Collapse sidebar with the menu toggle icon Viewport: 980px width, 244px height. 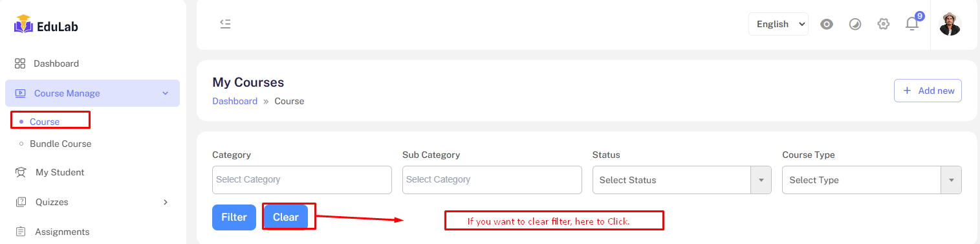225,24
